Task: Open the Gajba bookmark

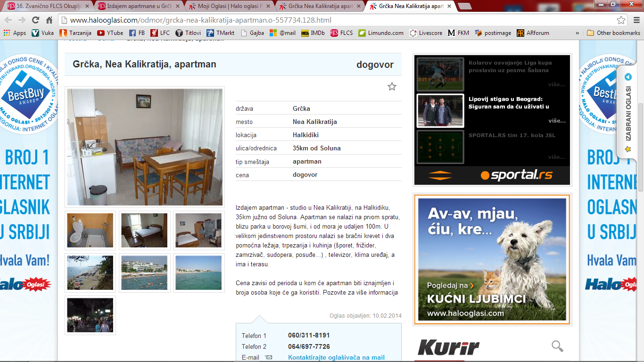Action: click(252, 33)
